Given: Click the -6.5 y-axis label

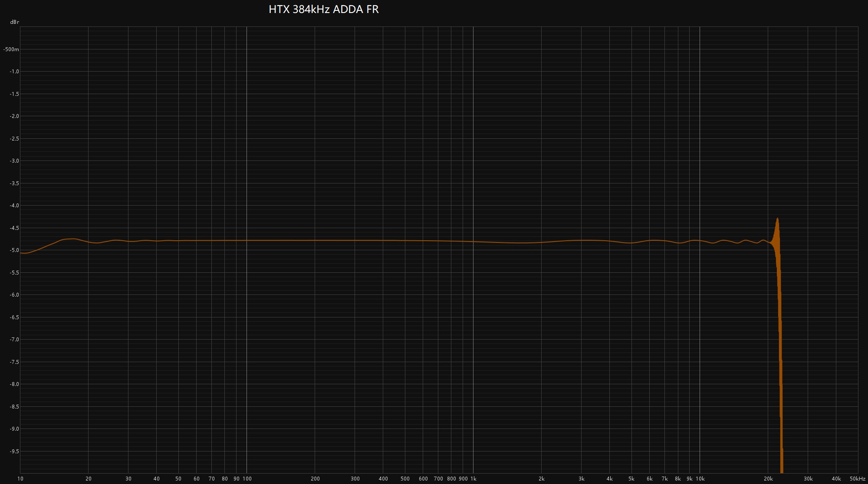Looking at the screenshot, I should tap(14, 317).
